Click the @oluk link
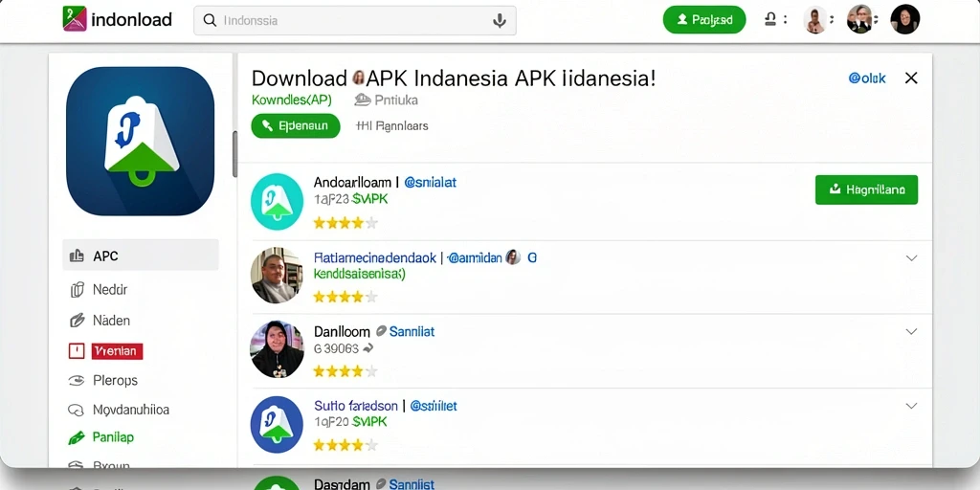Image resolution: width=980 pixels, height=490 pixels. click(867, 78)
